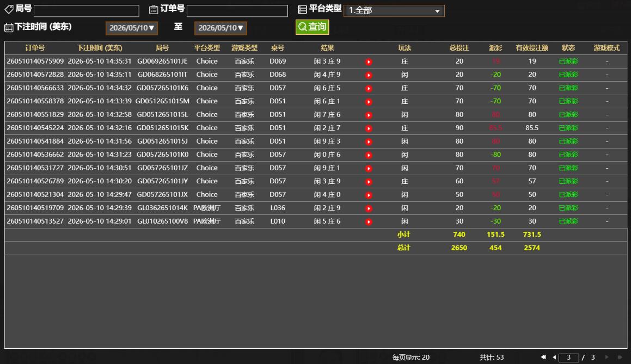Click the 结果 column header
This screenshot has height=364, width=631.
point(327,48)
